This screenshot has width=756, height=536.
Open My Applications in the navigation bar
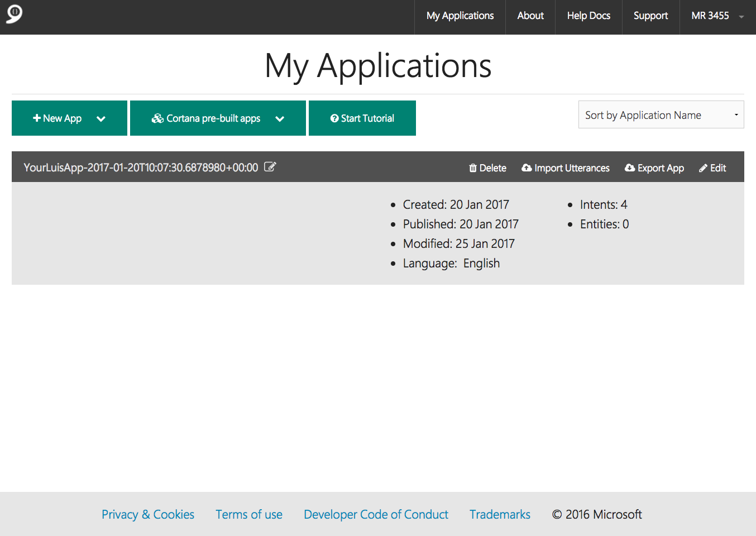(460, 16)
